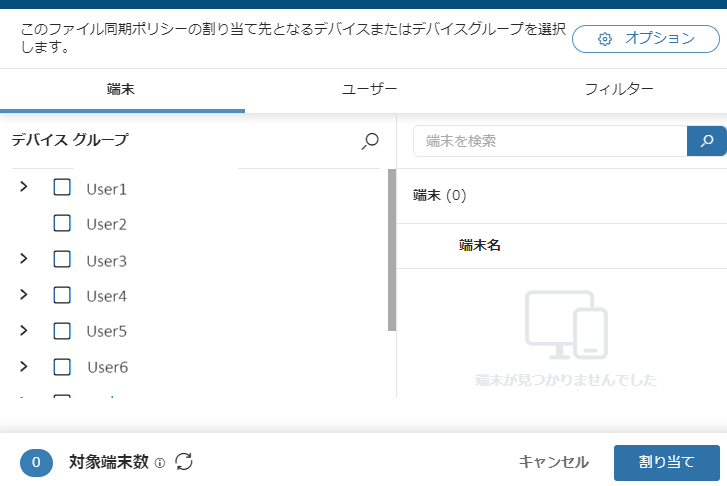
Task: Click the device group list scrollbar
Action: pyautogui.click(x=392, y=250)
